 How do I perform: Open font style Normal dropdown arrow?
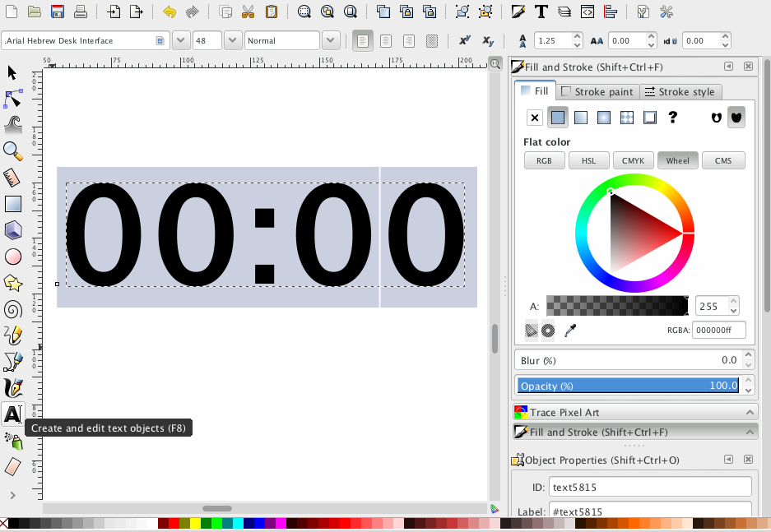pos(331,40)
